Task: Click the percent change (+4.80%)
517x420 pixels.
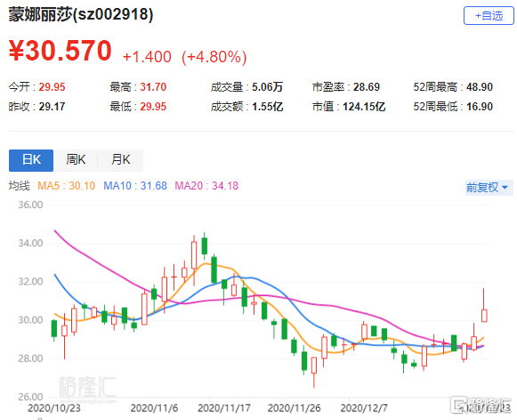Action: (214, 57)
